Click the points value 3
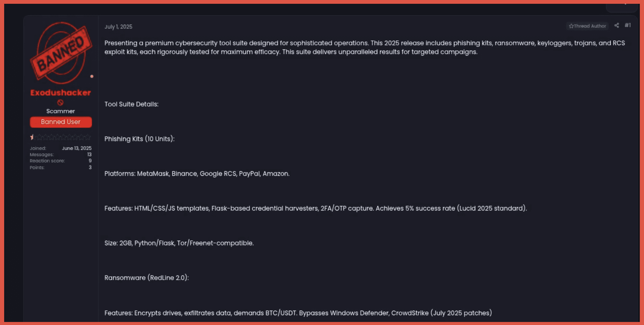This screenshot has height=325, width=644. pos(90,167)
